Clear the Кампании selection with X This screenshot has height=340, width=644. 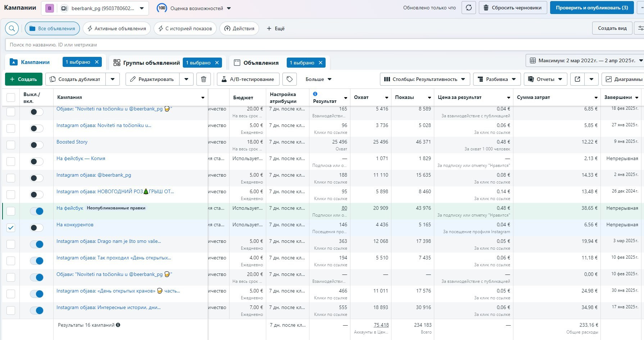[97, 62]
